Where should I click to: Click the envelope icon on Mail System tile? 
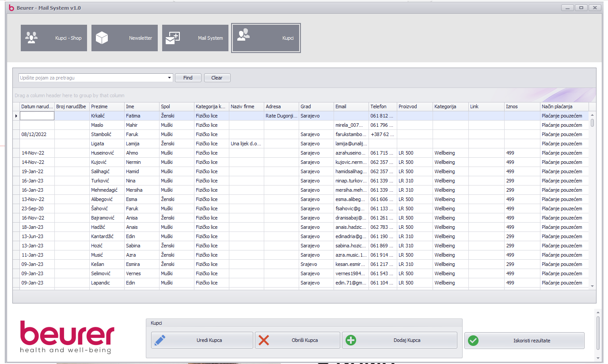click(172, 38)
